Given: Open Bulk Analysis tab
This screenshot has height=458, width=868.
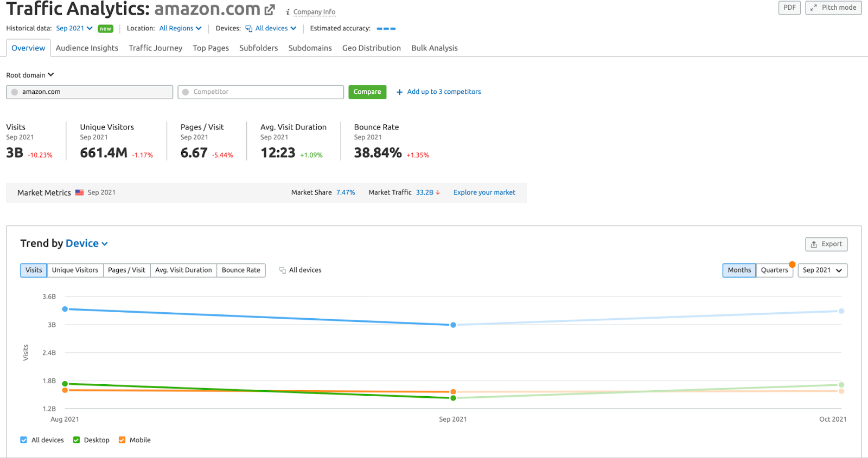Looking at the screenshot, I should pyautogui.click(x=435, y=48).
